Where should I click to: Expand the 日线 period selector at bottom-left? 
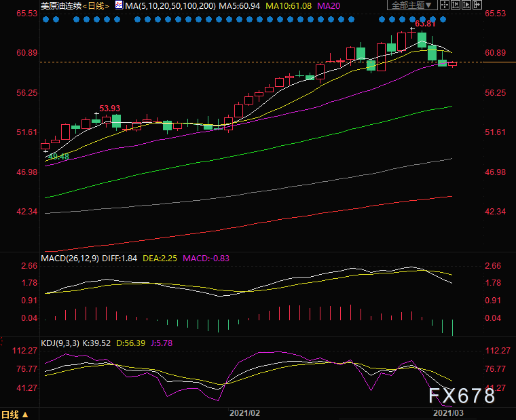14,414
